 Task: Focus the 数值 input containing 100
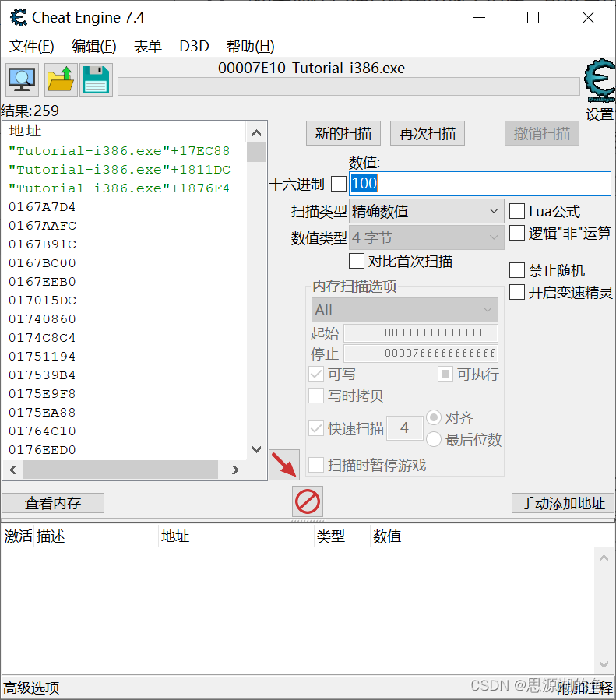pyautogui.click(x=480, y=184)
